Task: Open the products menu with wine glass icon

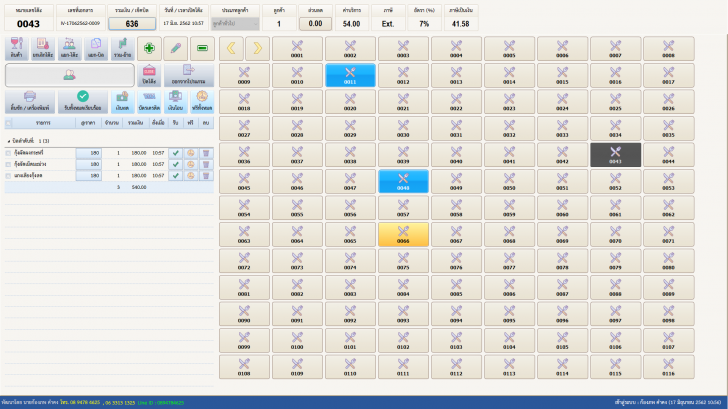Action: click(16, 48)
